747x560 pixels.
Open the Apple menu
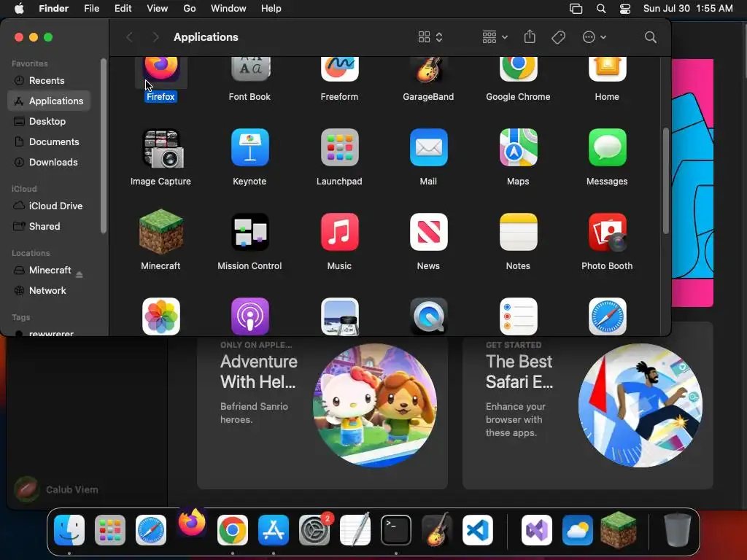19,9
